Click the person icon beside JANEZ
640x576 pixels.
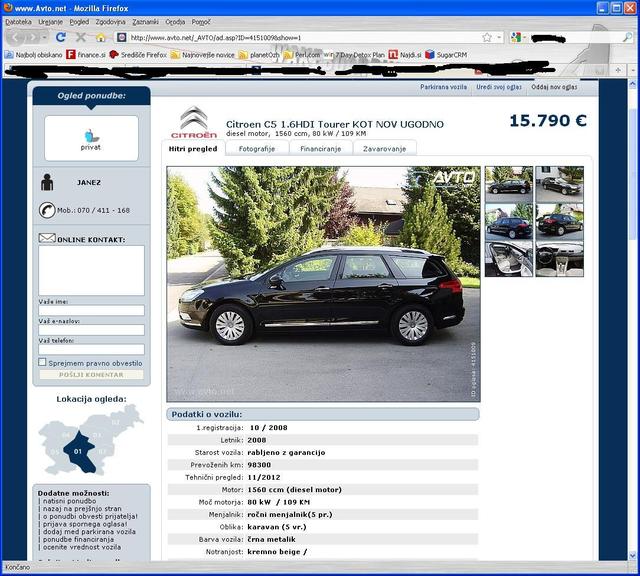(x=47, y=182)
